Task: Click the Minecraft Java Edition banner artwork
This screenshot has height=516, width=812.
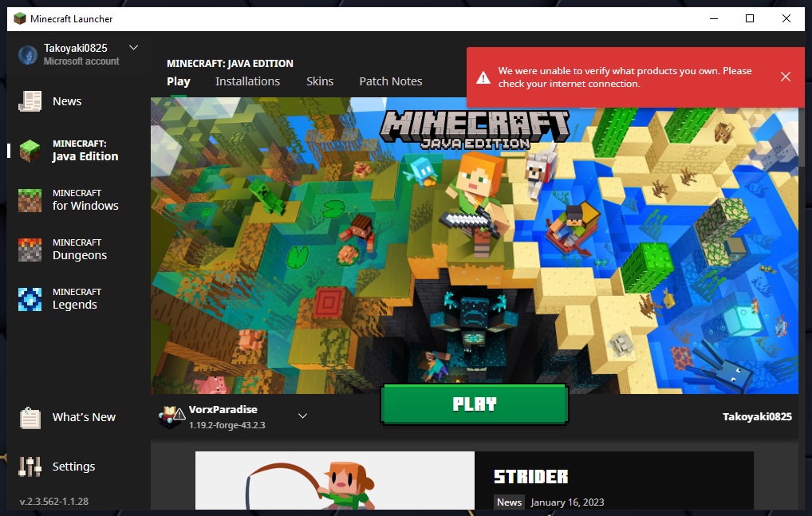Action: [x=475, y=246]
